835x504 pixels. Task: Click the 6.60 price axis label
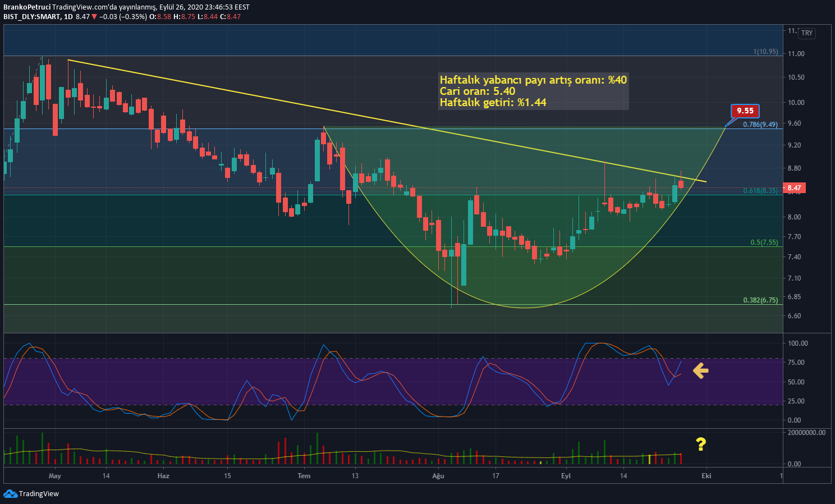click(x=794, y=316)
